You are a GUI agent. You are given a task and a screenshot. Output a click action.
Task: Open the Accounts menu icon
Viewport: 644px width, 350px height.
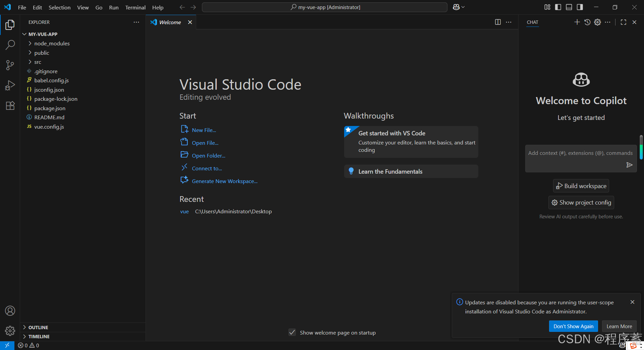tap(10, 311)
